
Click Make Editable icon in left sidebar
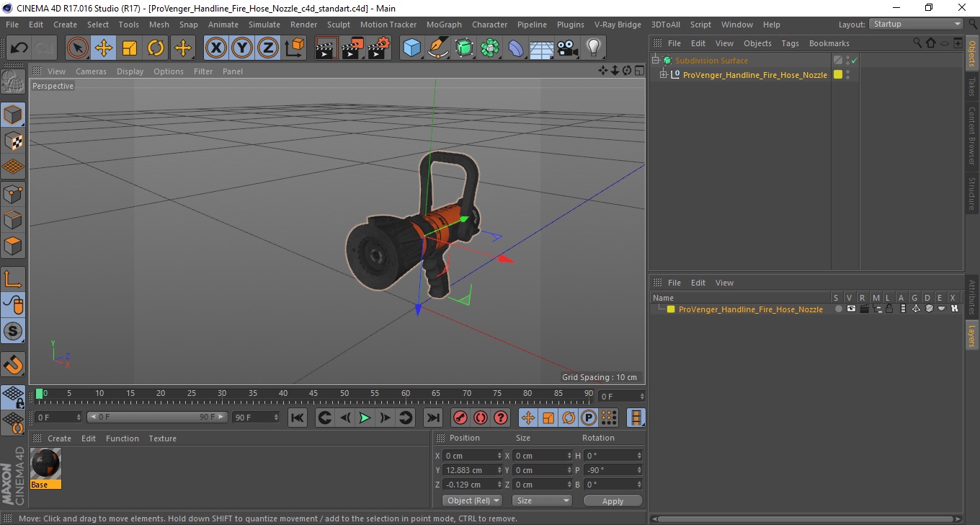click(13, 81)
